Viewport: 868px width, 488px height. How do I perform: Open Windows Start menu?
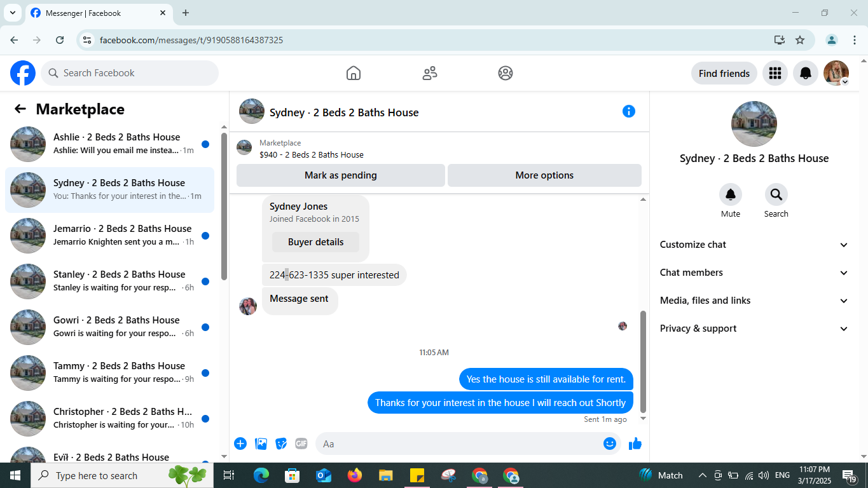pyautogui.click(x=15, y=475)
